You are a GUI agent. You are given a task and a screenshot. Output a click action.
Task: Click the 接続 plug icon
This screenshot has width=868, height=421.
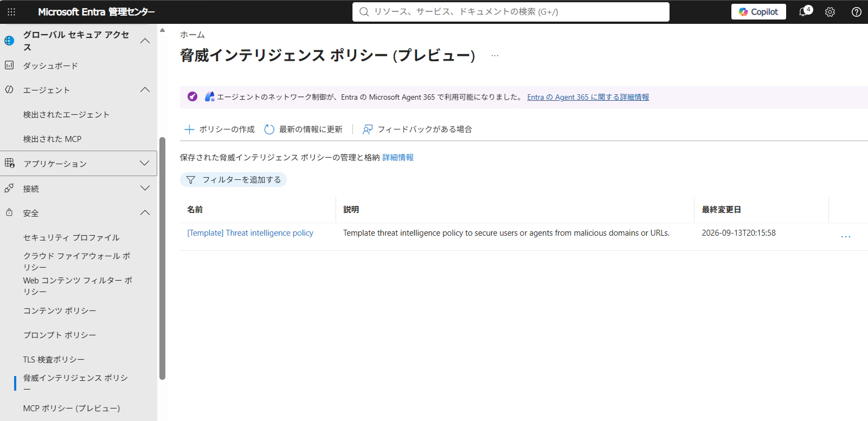(9, 188)
